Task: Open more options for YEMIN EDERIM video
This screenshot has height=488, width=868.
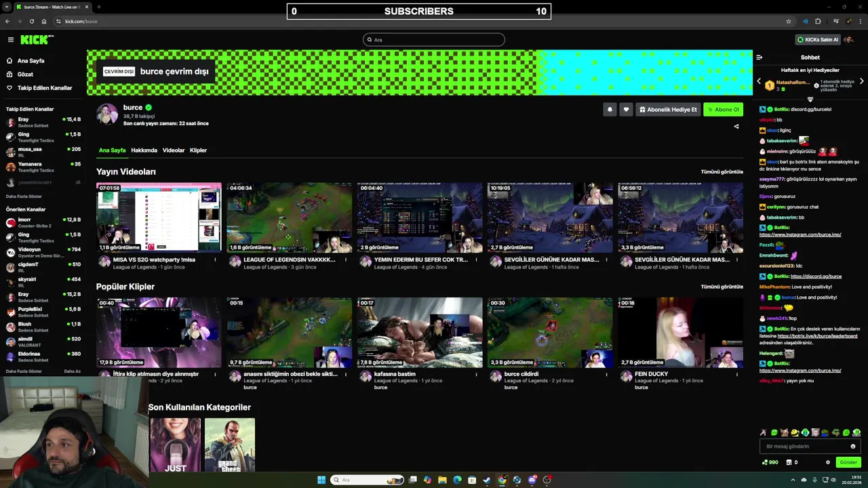Action: (476, 260)
